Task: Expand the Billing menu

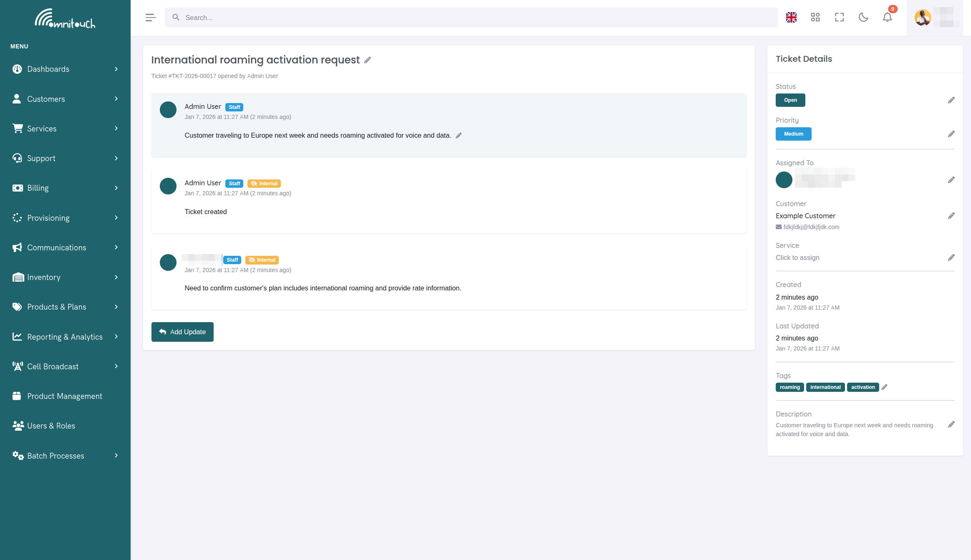Action: [x=65, y=188]
